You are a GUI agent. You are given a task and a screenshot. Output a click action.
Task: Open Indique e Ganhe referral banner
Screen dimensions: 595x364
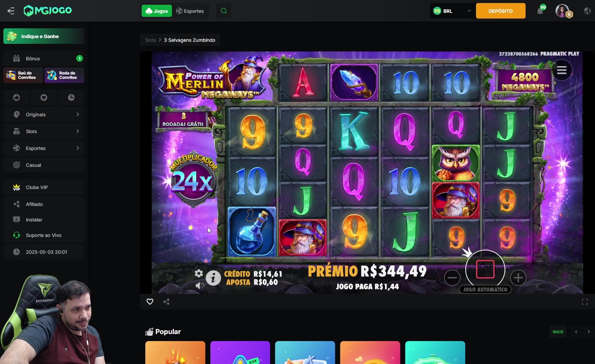click(44, 36)
